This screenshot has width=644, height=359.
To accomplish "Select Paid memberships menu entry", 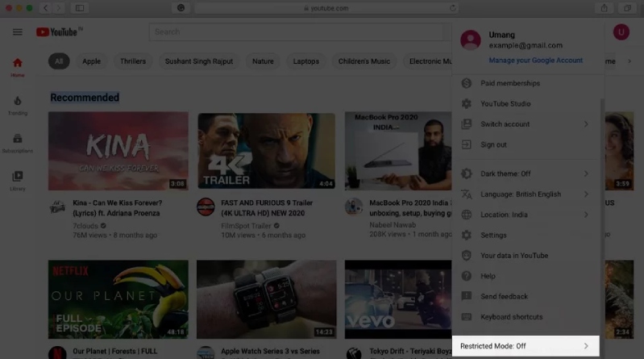I will [526, 83].
